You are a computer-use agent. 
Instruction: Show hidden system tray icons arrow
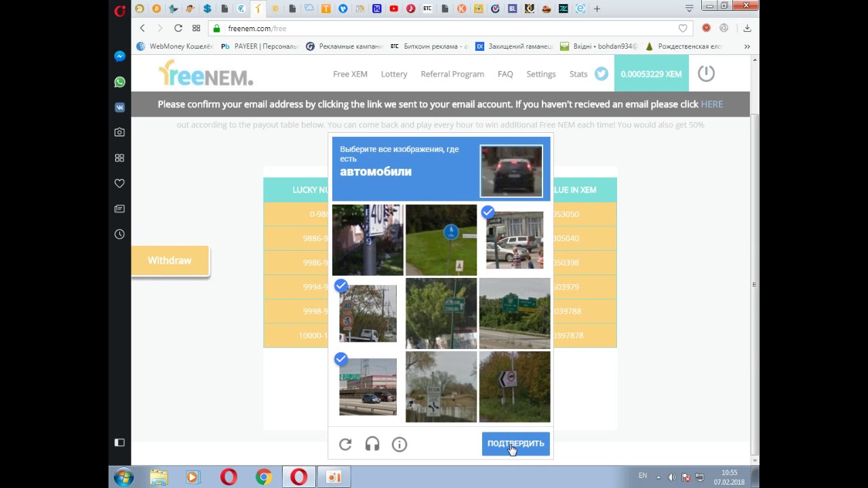pos(658,477)
